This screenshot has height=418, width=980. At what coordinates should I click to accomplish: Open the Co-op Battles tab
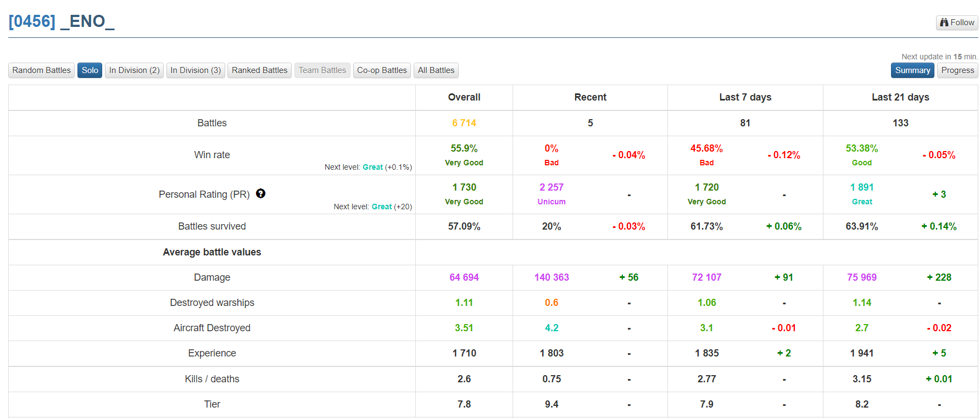click(382, 70)
